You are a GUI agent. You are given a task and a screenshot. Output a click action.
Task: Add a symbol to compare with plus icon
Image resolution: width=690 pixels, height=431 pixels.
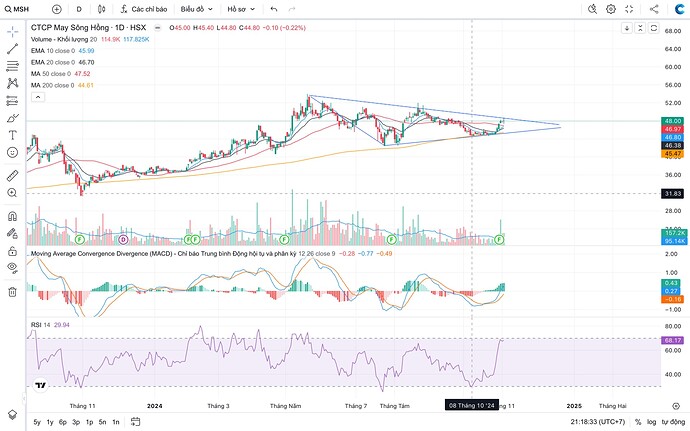(x=57, y=9)
